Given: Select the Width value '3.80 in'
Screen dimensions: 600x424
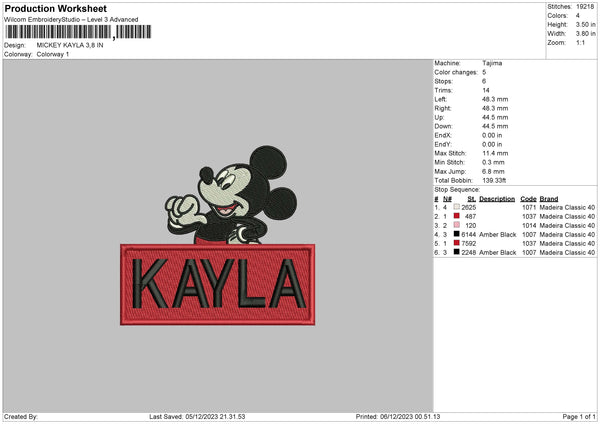Looking at the screenshot, I should pos(585,34).
